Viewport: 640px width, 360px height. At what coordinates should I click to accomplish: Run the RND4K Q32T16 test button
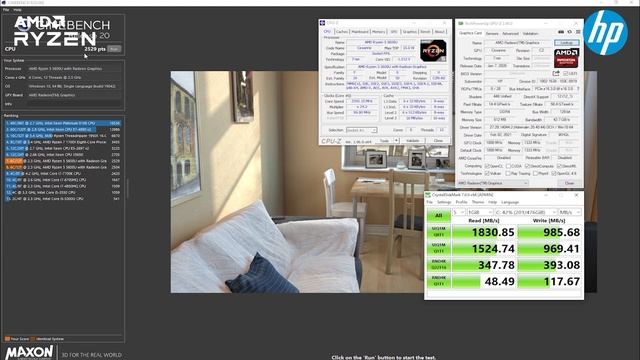pyautogui.click(x=438, y=264)
